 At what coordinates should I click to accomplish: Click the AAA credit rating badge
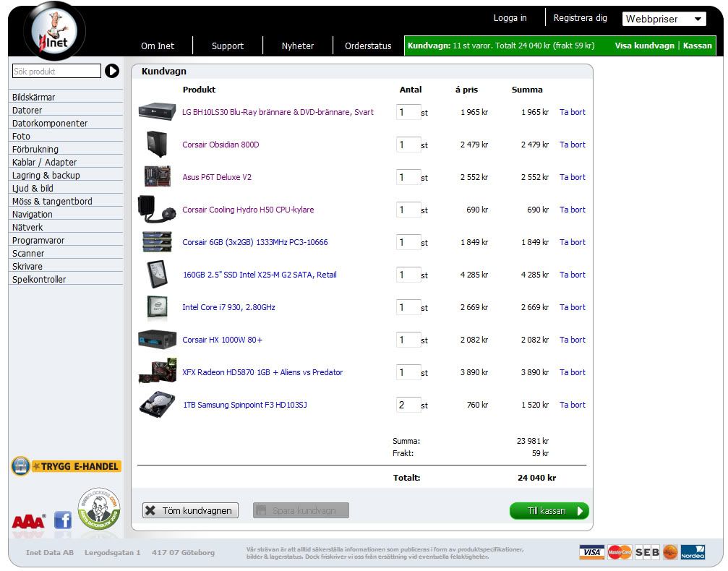pyautogui.click(x=29, y=520)
